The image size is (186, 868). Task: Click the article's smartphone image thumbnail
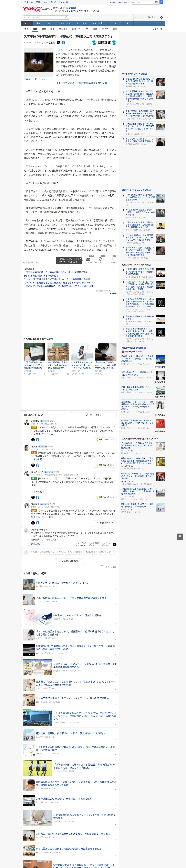point(39,62)
